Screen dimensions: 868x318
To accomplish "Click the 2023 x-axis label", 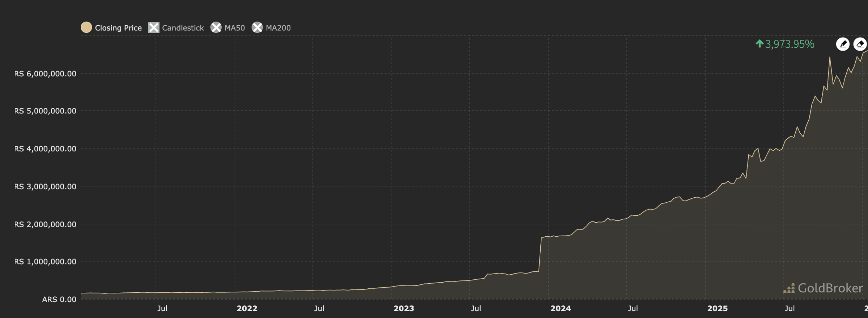I will pos(404,308).
